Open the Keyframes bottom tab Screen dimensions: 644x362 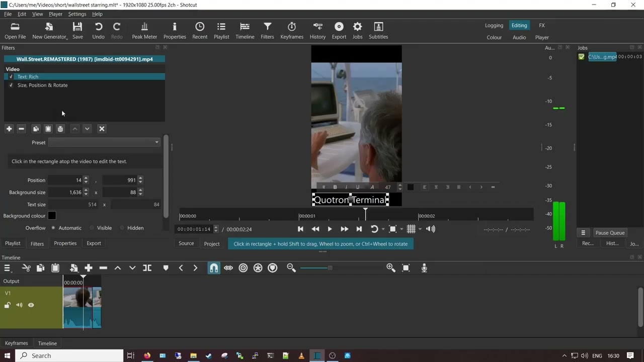click(17, 343)
